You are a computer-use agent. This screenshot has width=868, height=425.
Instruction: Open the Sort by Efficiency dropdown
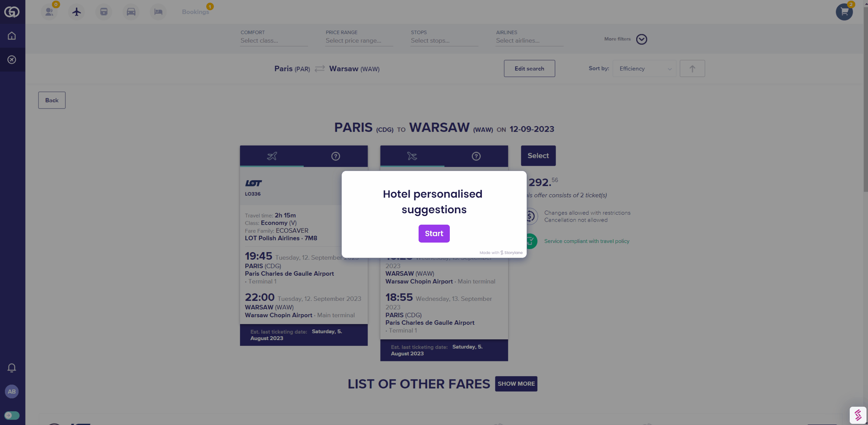point(644,69)
